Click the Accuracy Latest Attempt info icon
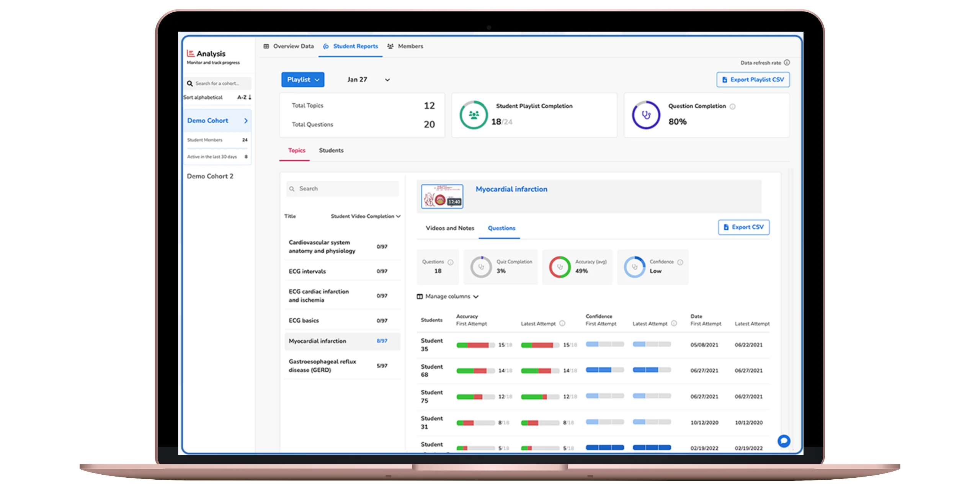 point(562,323)
